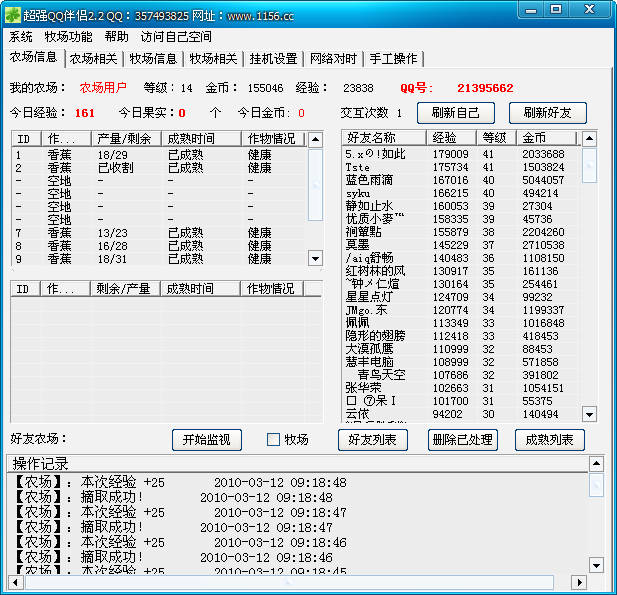Open the 系统 menu
Screen dimensions: 617x595
pos(21,36)
